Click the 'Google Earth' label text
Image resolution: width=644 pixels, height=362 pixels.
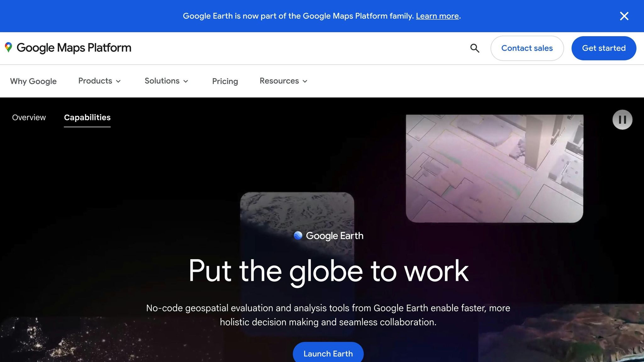pos(335,236)
